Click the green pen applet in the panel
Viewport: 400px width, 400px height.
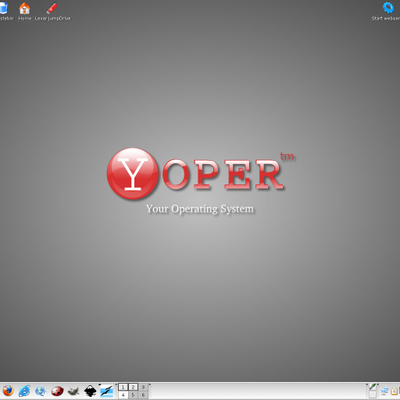pyautogui.click(x=372, y=387)
